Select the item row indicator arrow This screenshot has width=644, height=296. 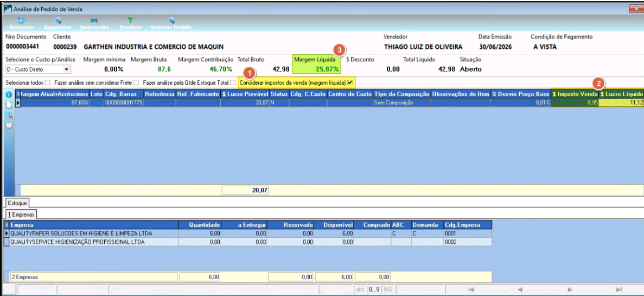pos(18,102)
